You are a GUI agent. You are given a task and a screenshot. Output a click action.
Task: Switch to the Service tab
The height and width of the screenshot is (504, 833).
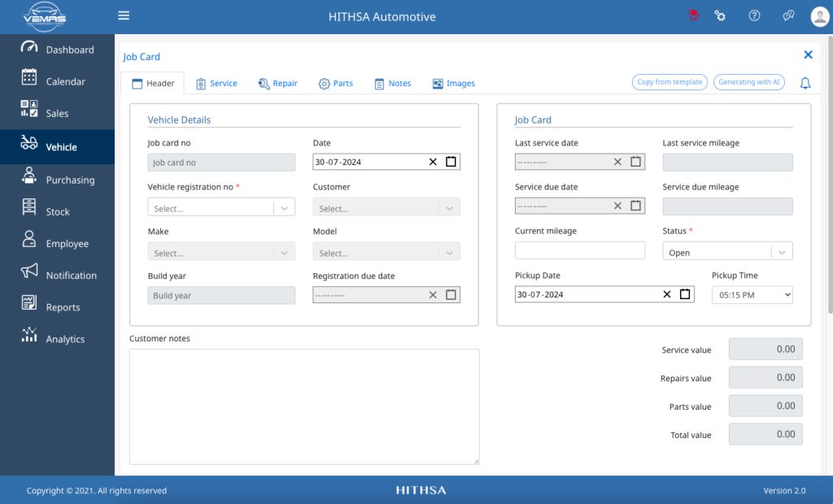[216, 84]
